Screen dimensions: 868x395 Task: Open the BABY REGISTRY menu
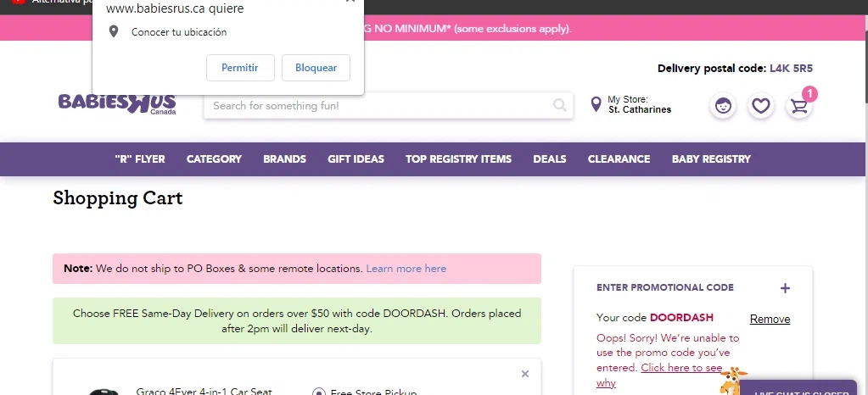pos(711,159)
